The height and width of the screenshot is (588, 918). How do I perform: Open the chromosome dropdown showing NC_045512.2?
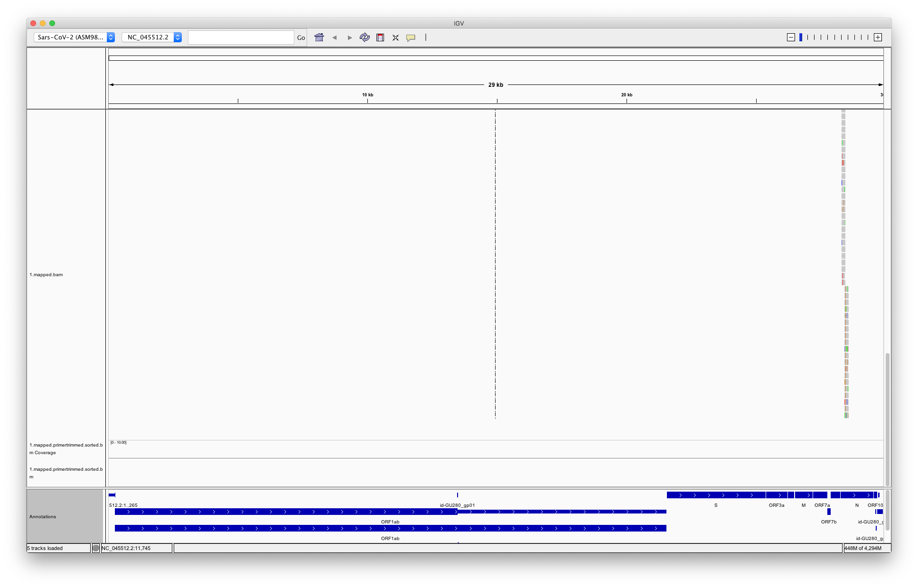tap(152, 37)
